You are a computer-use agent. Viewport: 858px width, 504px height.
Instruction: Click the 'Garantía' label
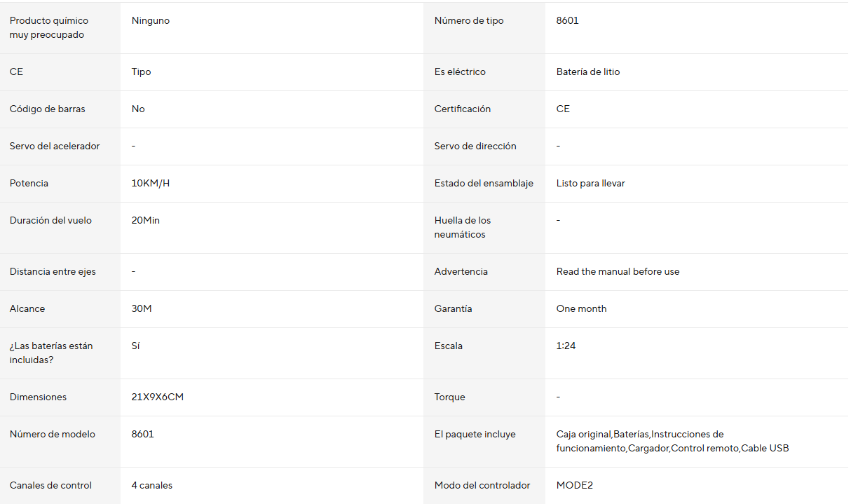pyautogui.click(x=453, y=309)
